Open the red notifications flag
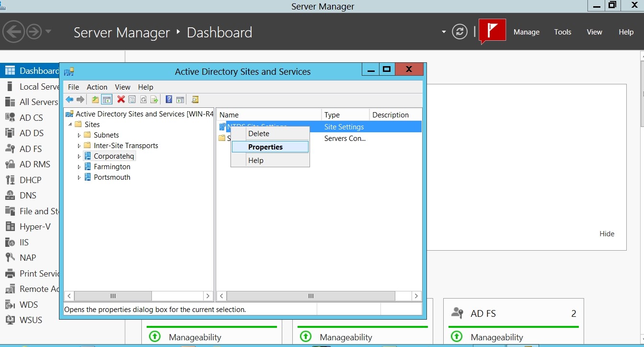 click(492, 32)
